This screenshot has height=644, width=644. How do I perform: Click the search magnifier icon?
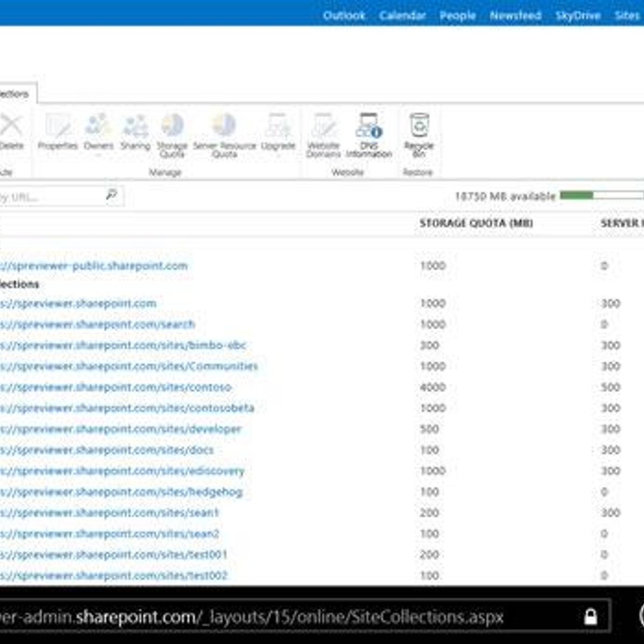(x=111, y=196)
